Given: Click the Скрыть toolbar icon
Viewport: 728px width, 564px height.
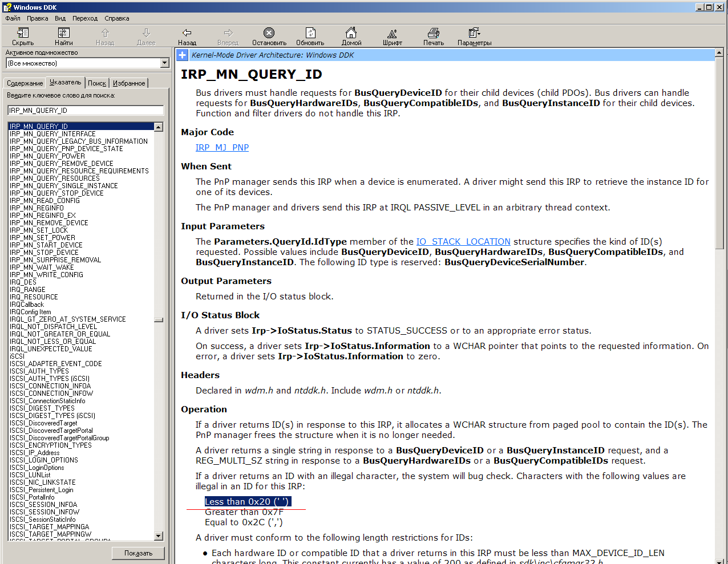Looking at the screenshot, I should tap(23, 33).
